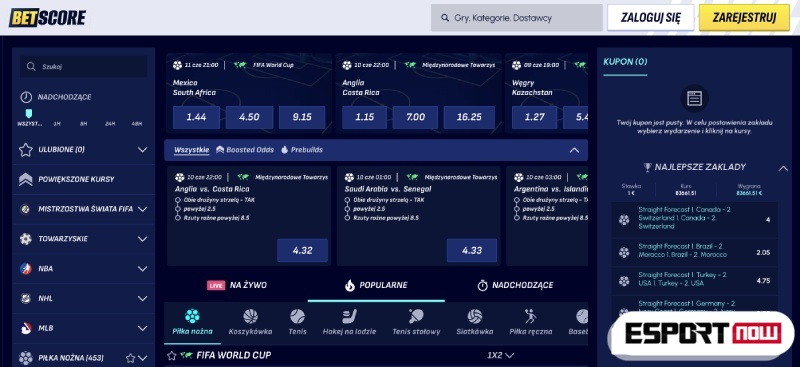Expand Mistrzostwa Świata FIFA section
Viewport: 800px width, 367px height.
(x=142, y=209)
